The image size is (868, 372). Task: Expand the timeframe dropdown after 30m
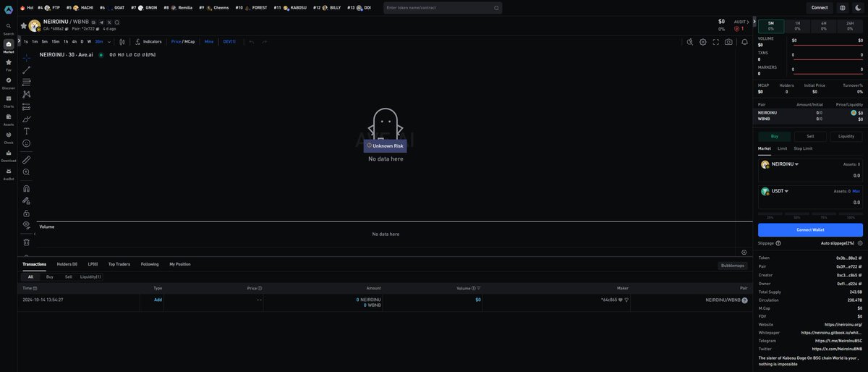pyautogui.click(x=109, y=42)
